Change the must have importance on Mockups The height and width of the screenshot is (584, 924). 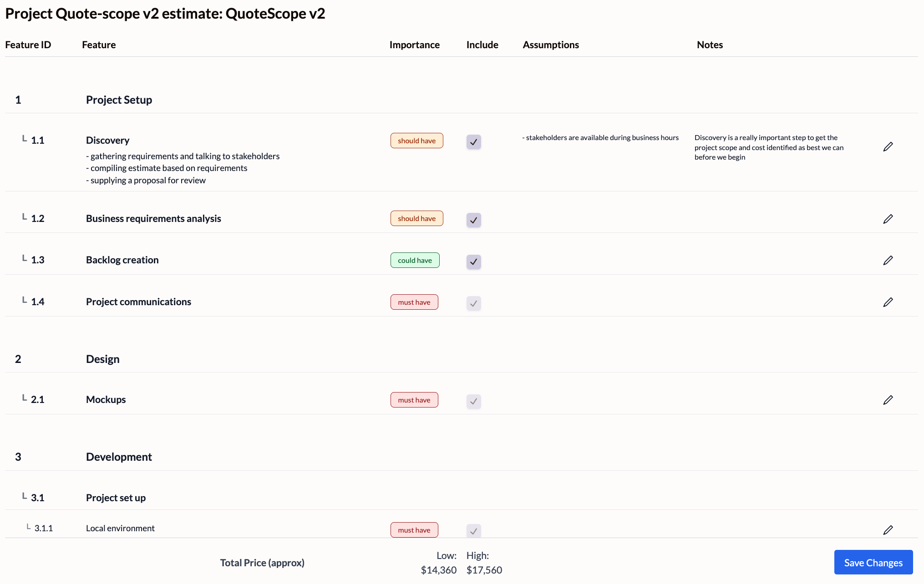tap(414, 400)
